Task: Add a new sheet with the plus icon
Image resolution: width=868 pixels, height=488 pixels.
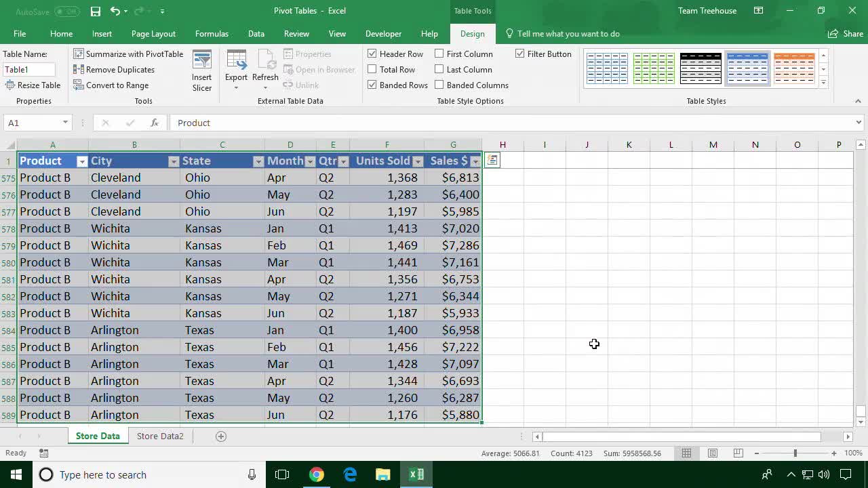Action: click(220, 436)
